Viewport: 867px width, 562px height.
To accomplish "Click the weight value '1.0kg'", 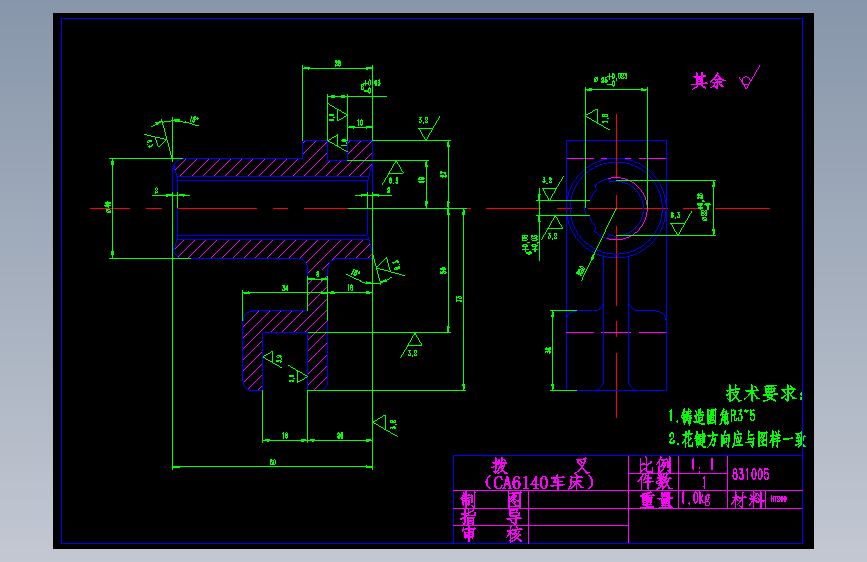I will point(696,499).
